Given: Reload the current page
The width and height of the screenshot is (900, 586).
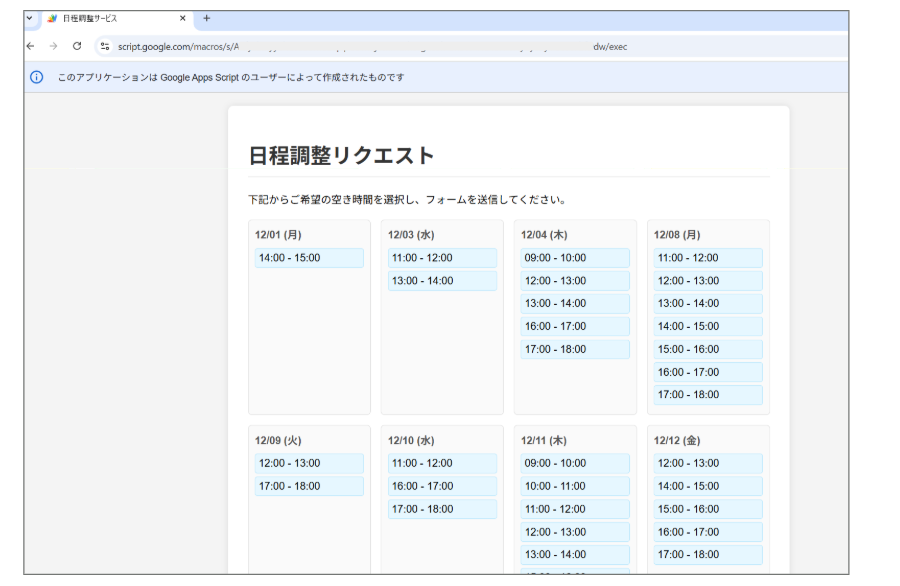Looking at the screenshot, I should coord(79,46).
